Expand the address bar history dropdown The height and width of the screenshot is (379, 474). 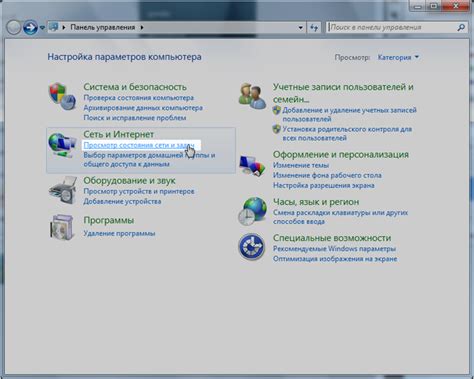pos(300,28)
